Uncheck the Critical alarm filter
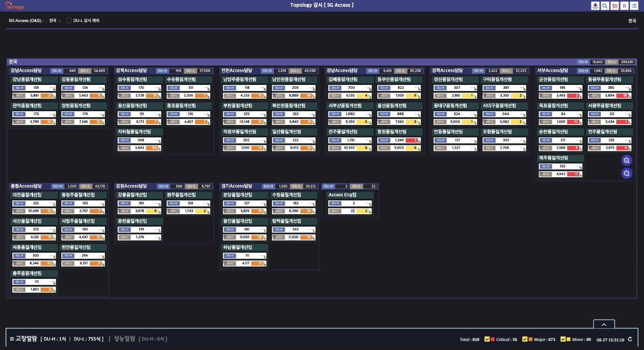The width and height of the screenshot is (644, 350). coord(487,340)
